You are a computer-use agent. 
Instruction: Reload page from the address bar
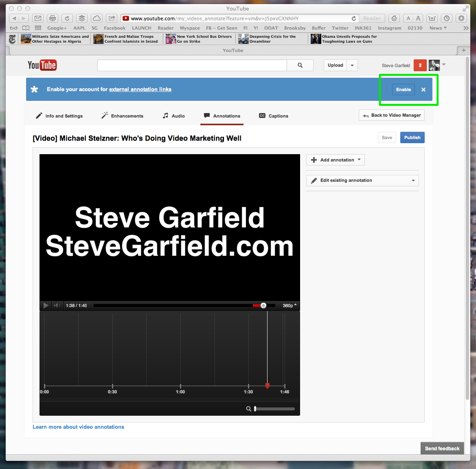click(354, 18)
